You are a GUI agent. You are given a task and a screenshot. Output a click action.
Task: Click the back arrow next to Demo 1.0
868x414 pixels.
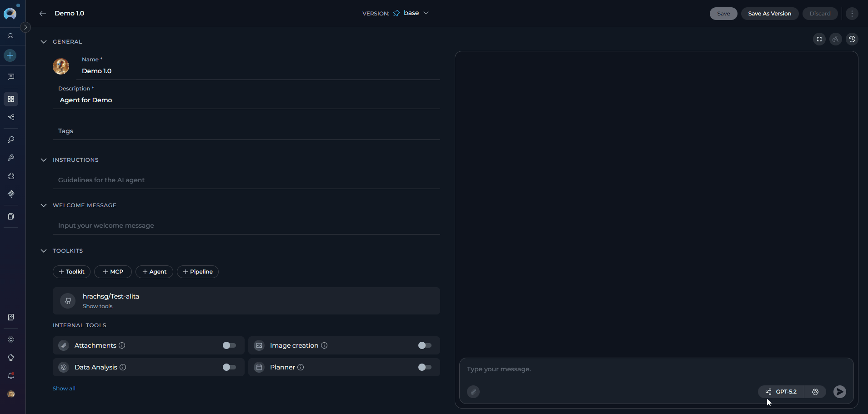click(x=43, y=14)
